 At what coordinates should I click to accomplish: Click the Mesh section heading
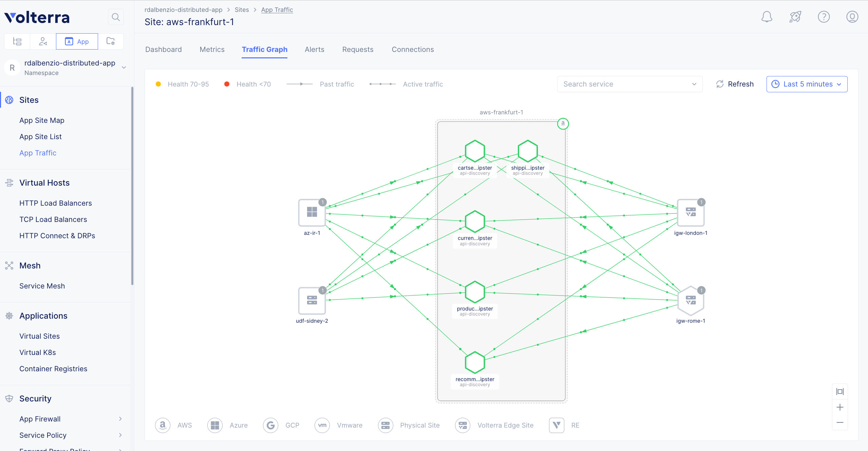[x=30, y=266]
